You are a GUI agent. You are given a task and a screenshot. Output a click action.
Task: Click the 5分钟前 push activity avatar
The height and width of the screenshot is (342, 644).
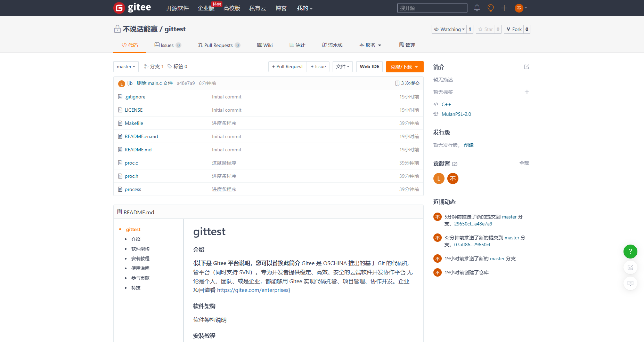pyautogui.click(x=438, y=217)
